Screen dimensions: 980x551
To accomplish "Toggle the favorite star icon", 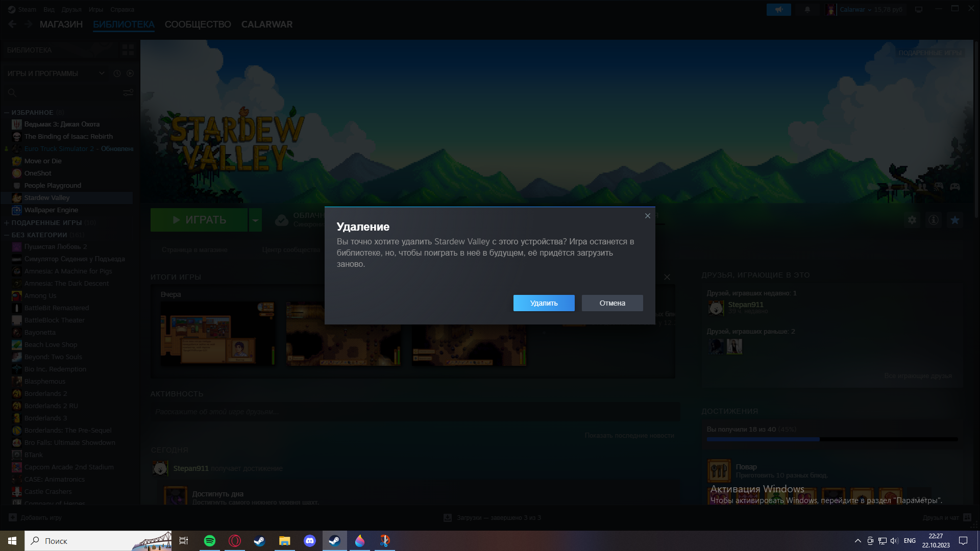I will [954, 220].
